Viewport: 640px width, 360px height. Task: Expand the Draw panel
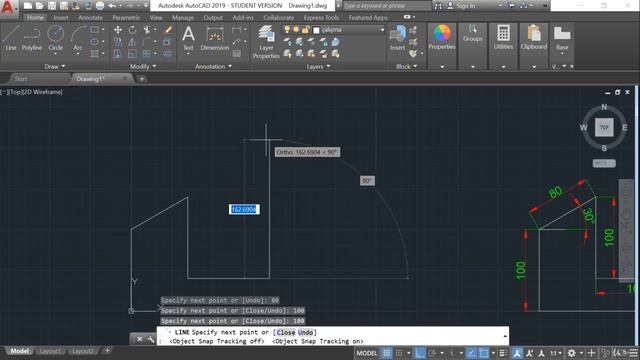[55, 66]
